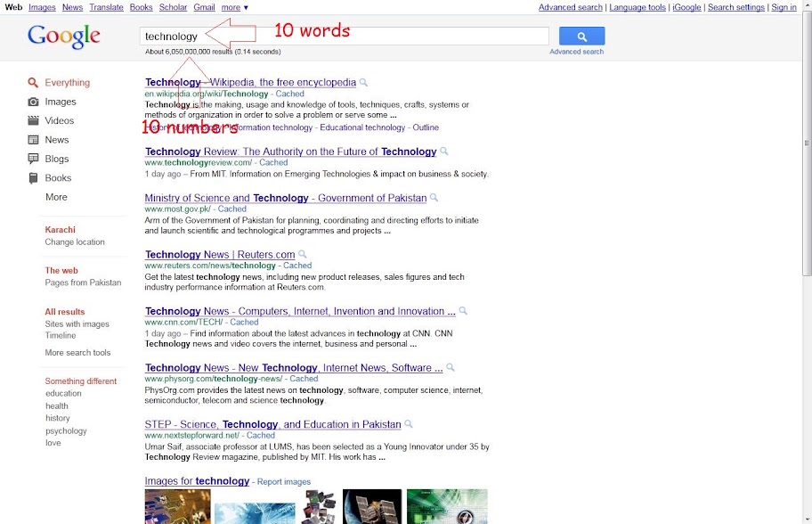This screenshot has height=524, width=812.
Task: Filter by Sites with images
Action: click(x=77, y=324)
